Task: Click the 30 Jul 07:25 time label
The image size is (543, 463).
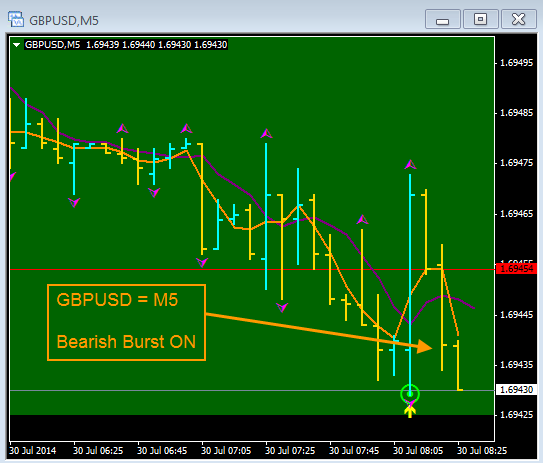Action: click(x=290, y=451)
